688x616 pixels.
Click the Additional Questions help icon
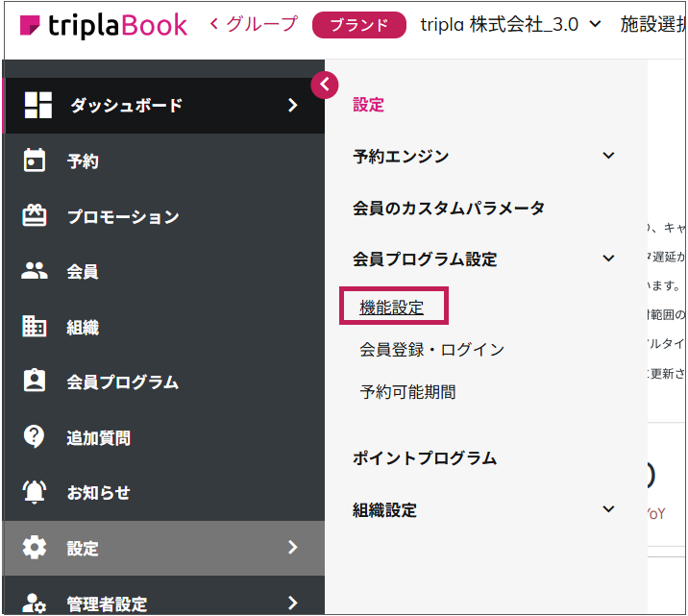(x=35, y=437)
